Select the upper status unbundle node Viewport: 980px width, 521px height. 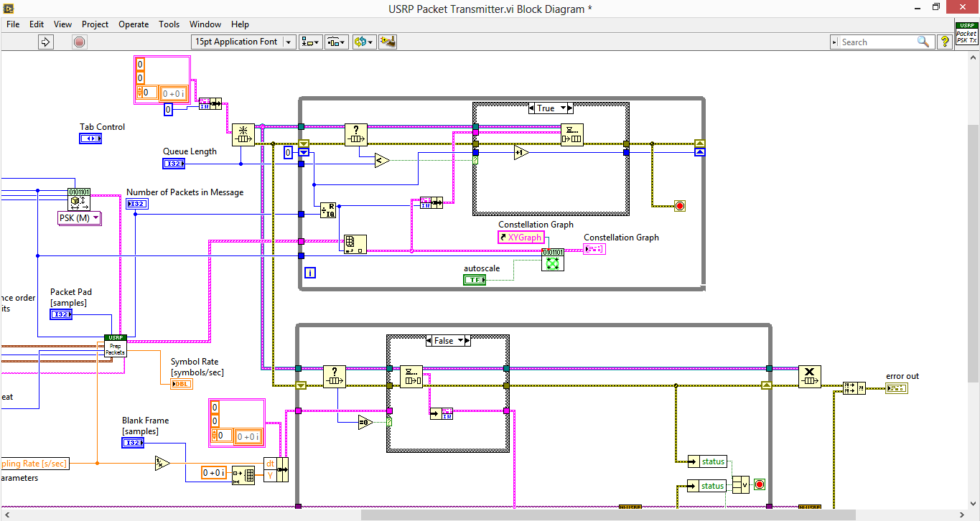[707, 461]
